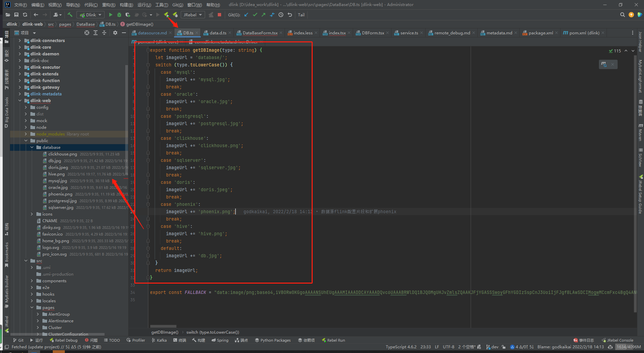
Task: Open Search Everywhere magnifier icon
Action: (622, 15)
